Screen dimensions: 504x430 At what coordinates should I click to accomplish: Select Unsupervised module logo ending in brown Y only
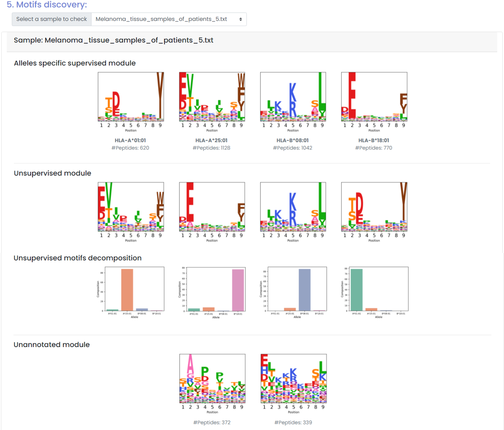point(374,207)
